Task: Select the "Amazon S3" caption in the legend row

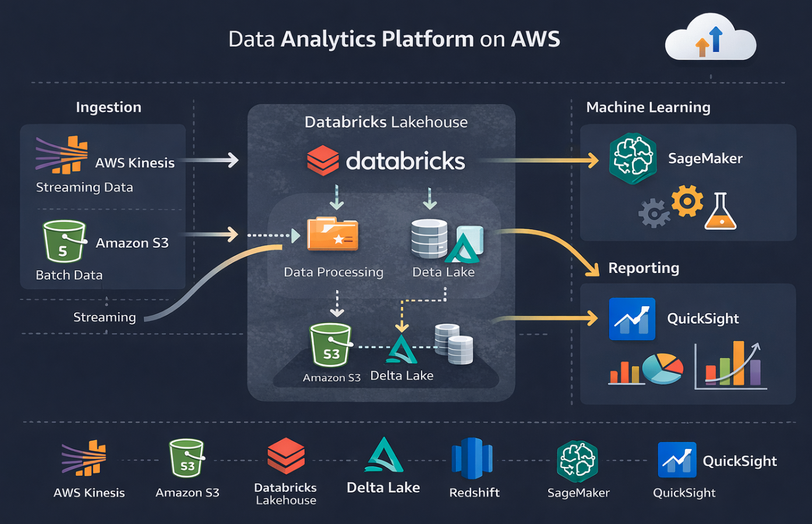Action: click(x=188, y=493)
